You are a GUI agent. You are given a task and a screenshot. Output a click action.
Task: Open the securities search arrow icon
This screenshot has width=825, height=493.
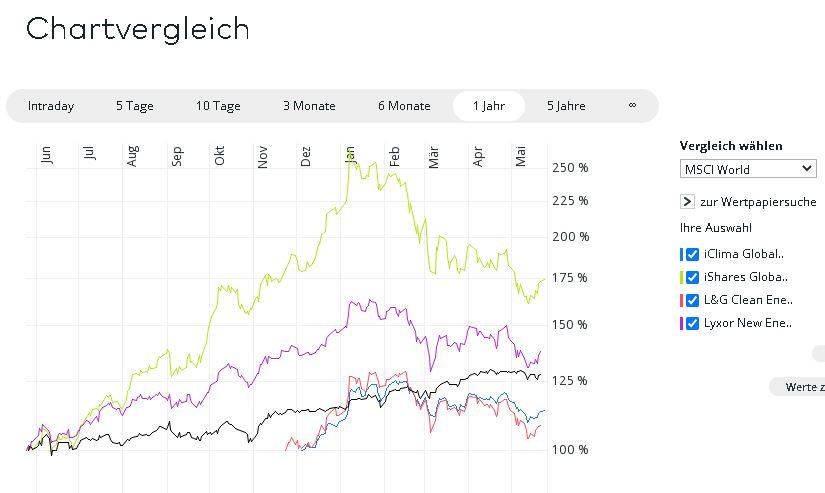click(x=687, y=202)
